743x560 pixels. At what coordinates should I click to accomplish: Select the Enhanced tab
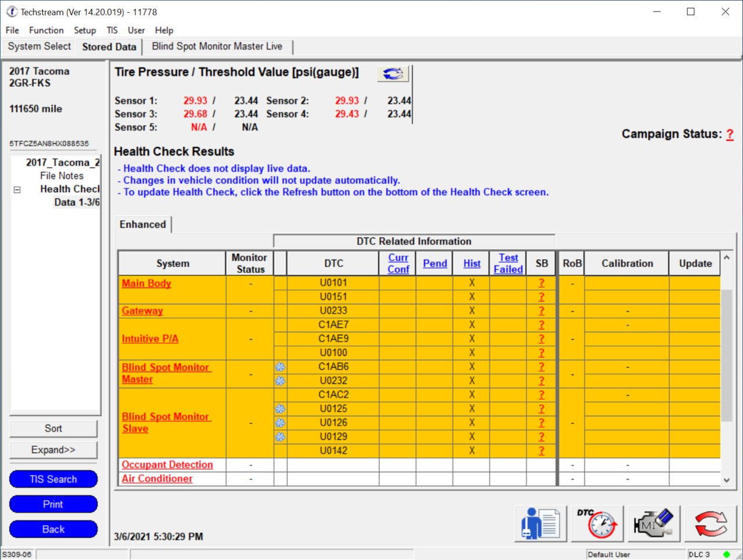[143, 225]
